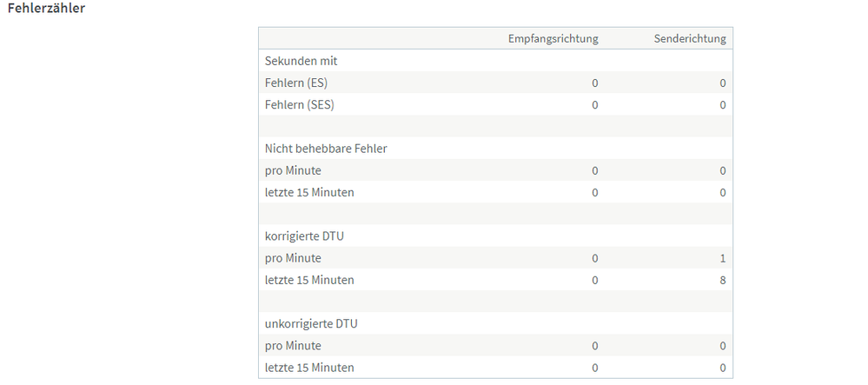Viewport: 868px width, 385px height.
Task: Click Empfangsrichtung value for unkorrigierte DTU pro Minute
Action: pyautogui.click(x=594, y=346)
